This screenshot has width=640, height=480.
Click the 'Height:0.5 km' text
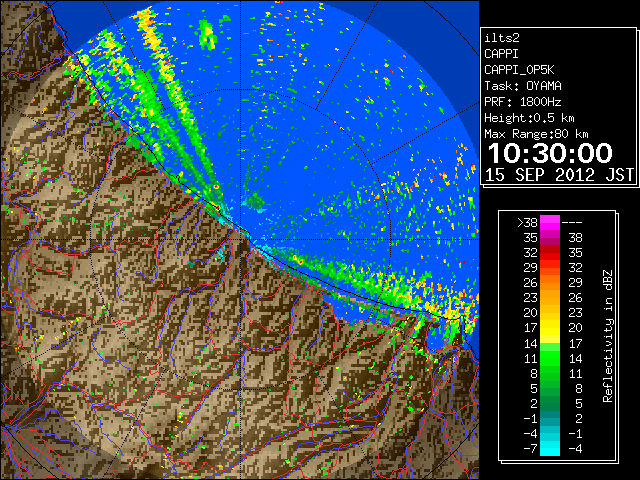[x=529, y=118]
